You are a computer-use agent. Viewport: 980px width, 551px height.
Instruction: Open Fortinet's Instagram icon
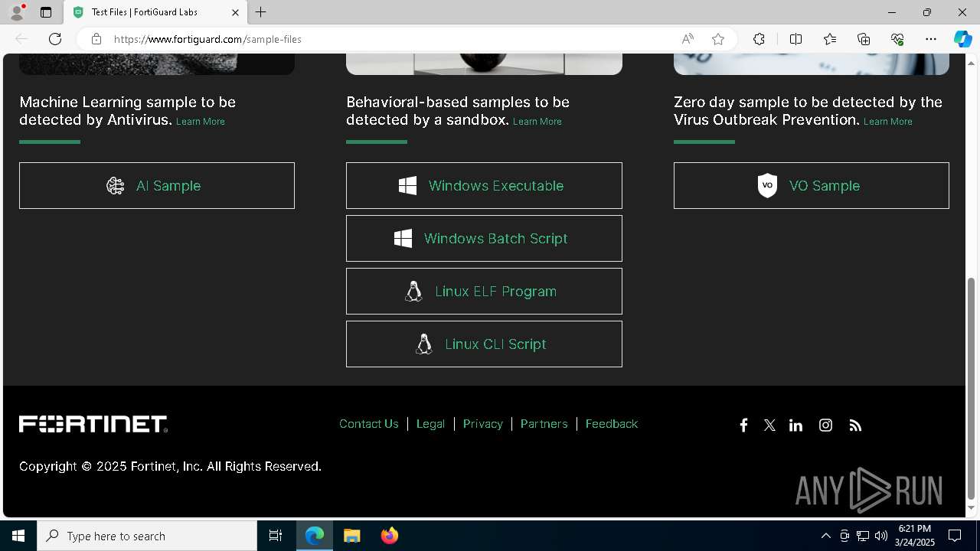pos(825,425)
